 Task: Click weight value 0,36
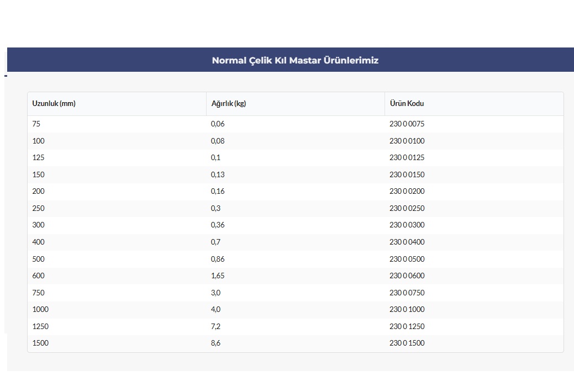click(x=218, y=225)
